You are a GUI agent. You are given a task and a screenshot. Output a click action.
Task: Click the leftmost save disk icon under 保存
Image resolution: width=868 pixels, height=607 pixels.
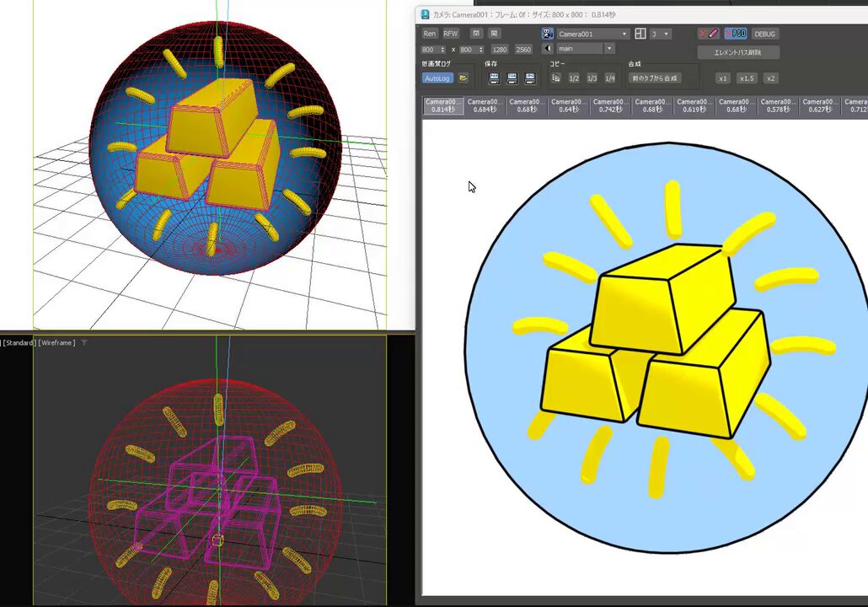(495, 78)
